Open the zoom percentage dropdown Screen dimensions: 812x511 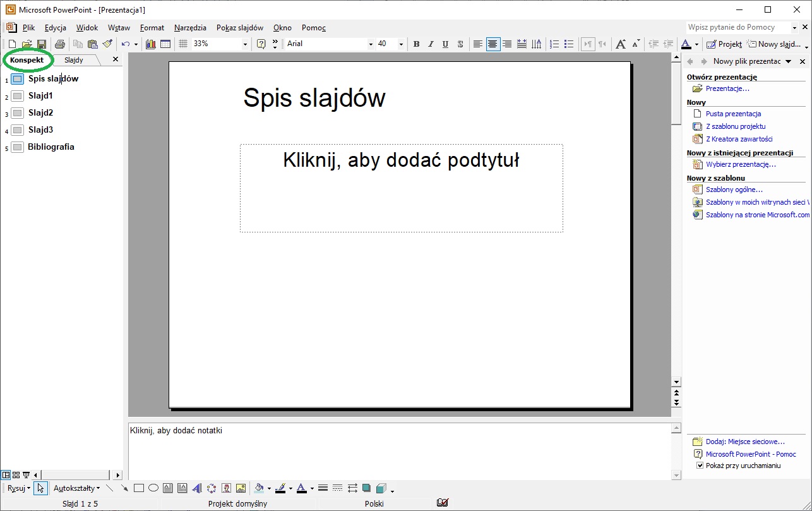pos(245,44)
